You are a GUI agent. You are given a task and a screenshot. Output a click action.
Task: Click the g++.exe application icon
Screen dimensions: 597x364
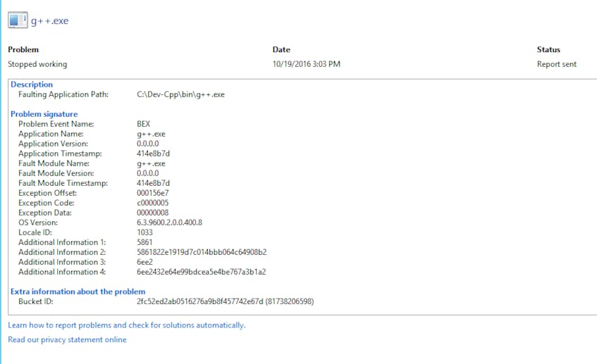coord(18,20)
